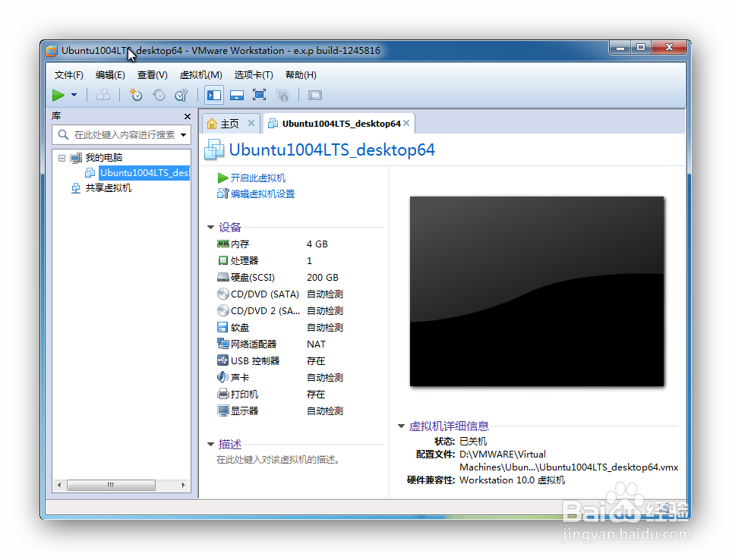Click the 声卡 sound card icon
Viewport: 732px width, 560px height.
(x=222, y=377)
